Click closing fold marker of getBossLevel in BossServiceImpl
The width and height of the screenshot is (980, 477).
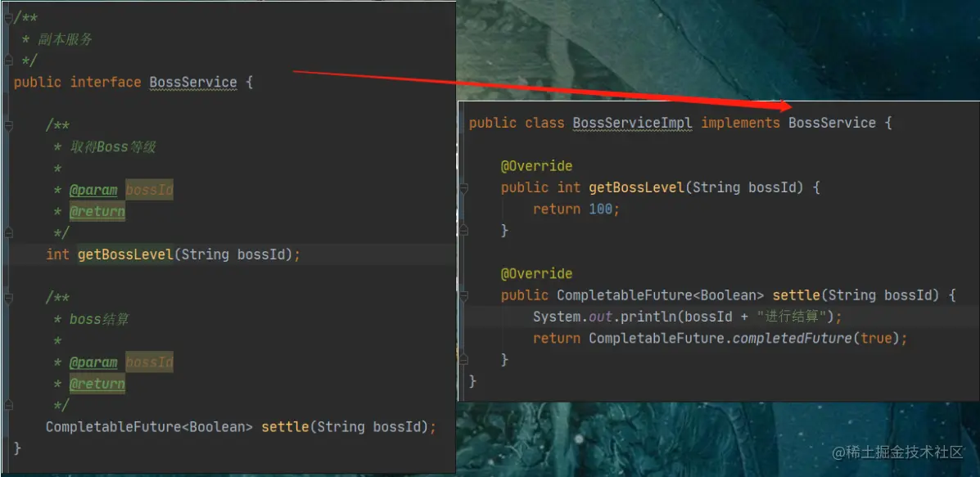click(463, 231)
